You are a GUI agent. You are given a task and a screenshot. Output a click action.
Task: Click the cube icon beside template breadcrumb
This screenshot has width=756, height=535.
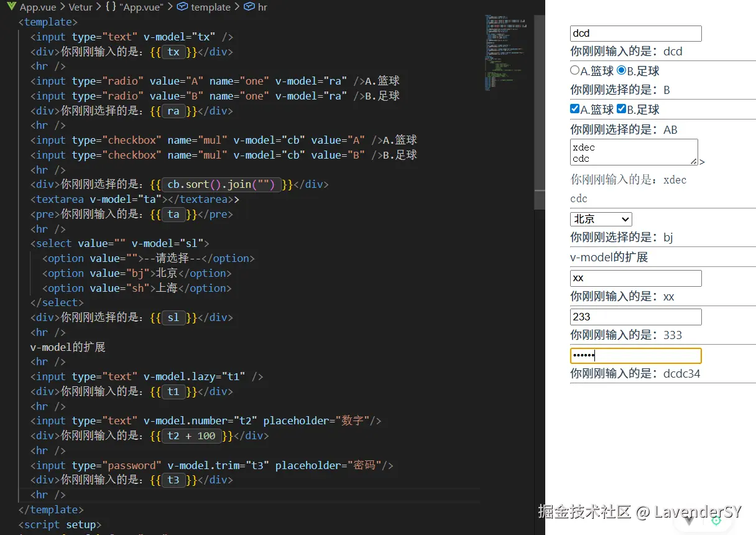[182, 7]
